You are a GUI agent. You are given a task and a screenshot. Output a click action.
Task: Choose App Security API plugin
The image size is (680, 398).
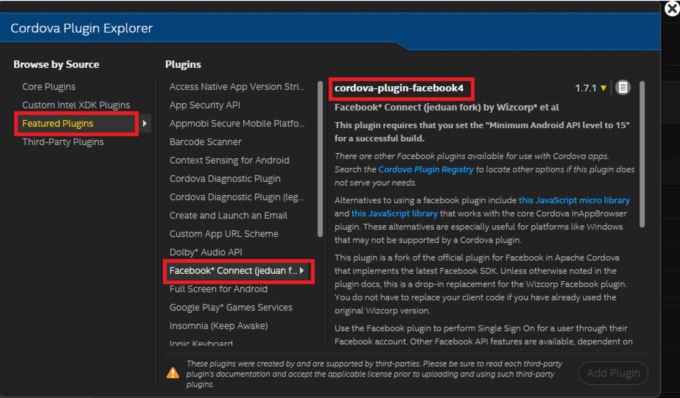[205, 105]
